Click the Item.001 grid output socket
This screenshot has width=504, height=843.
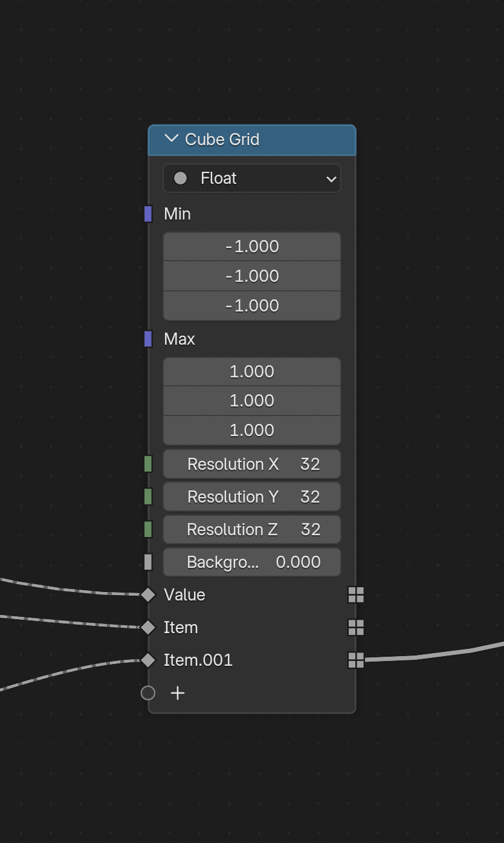(356, 660)
